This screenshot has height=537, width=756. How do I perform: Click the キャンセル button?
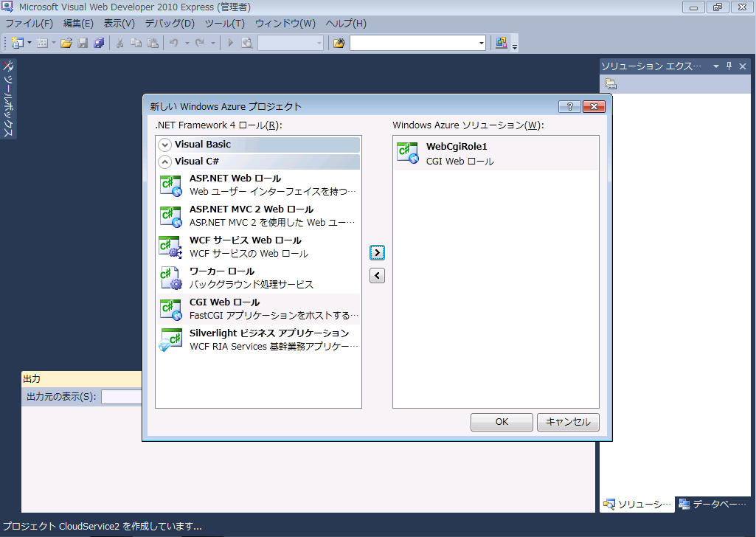568,422
